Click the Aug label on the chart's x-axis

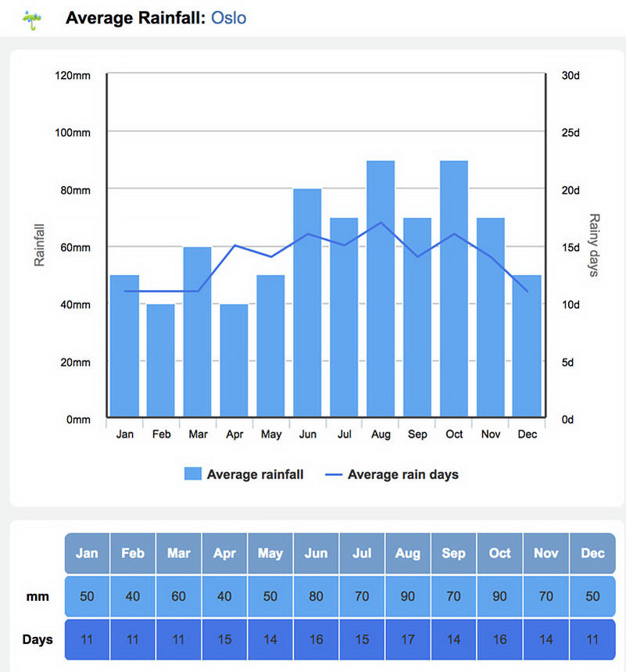381,434
